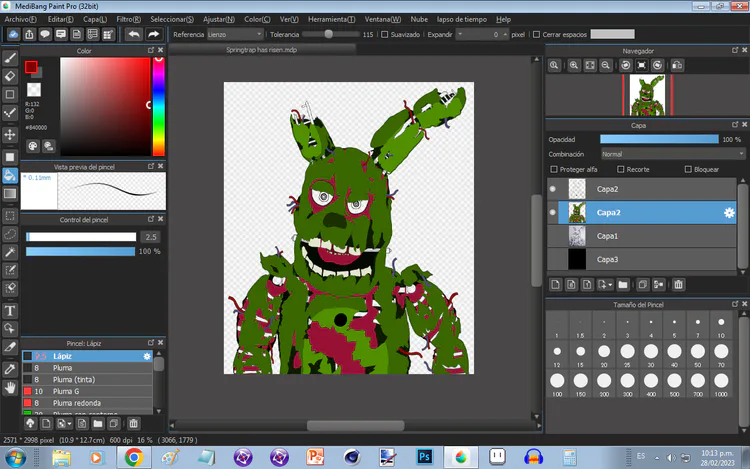This screenshot has height=469, width=750.
Task: Rotate view right in Navigator
Action: 658,65
